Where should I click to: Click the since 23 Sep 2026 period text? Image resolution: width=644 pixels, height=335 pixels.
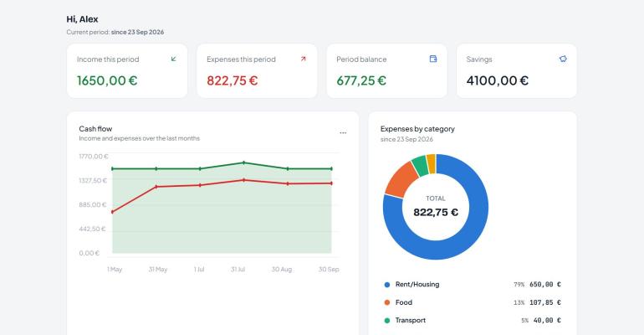pos(137,32)
